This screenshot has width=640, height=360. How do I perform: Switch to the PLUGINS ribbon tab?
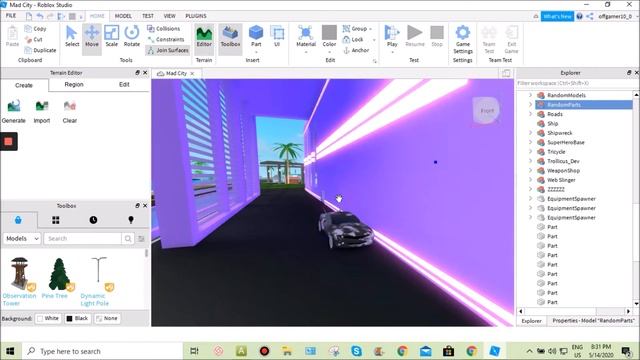tap(196, 16)
